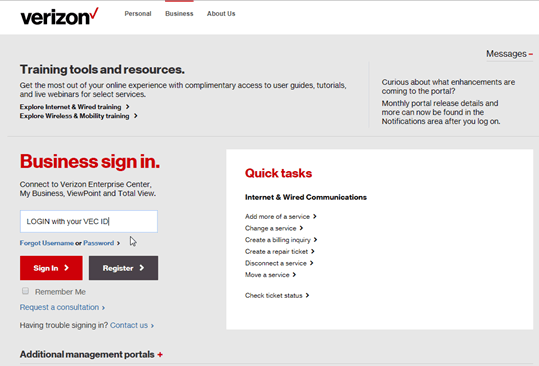The width and height of the screenshot is (539, 366).
Task: Click the red Sign In button
Action: coord(51,268)
